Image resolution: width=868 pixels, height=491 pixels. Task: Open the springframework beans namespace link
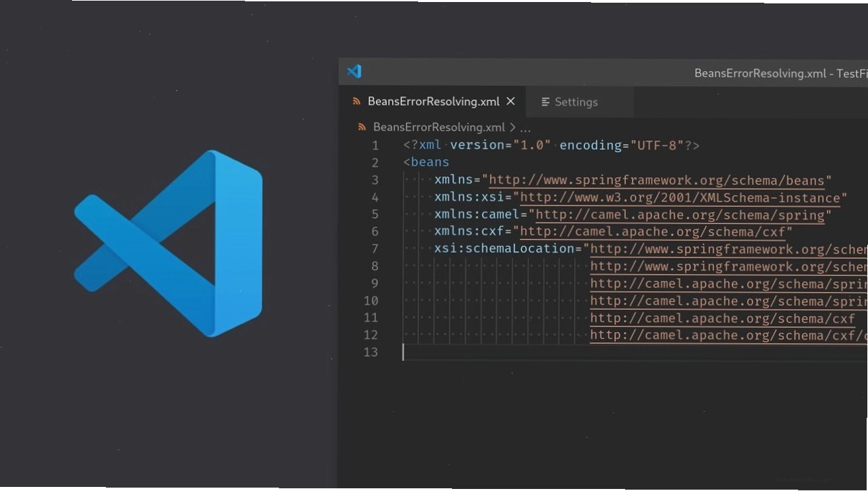[657, 180]
